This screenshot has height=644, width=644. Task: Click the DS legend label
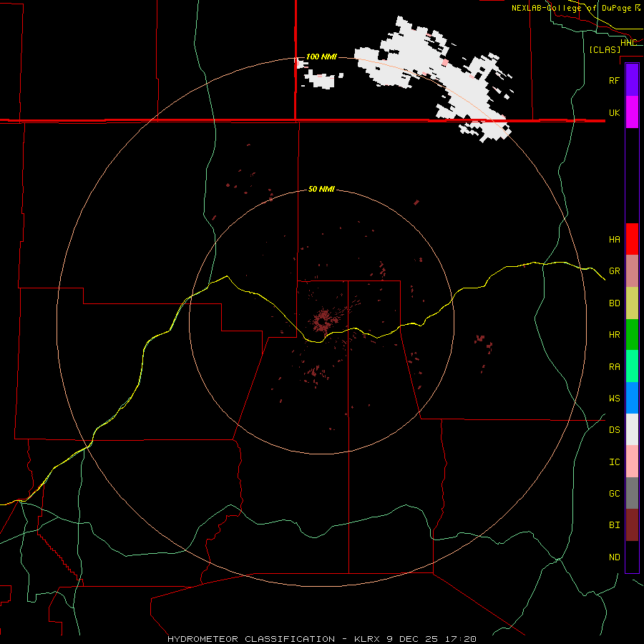(x=614, y=430)
